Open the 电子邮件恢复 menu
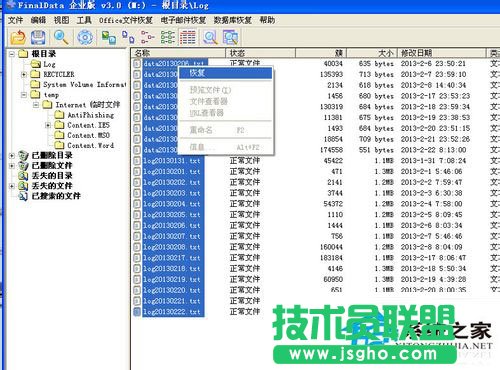Viewport: 500px width, 370px height. [x=183, y=20]
